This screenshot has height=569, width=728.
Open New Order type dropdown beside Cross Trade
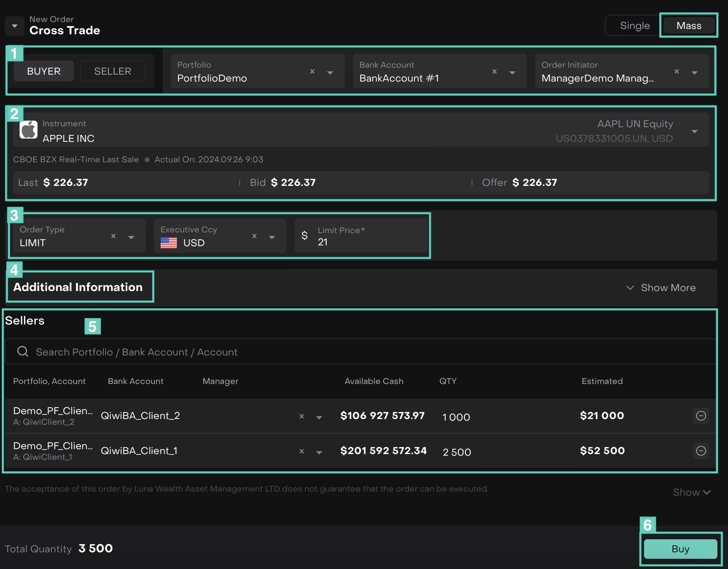tap(15, 26)
